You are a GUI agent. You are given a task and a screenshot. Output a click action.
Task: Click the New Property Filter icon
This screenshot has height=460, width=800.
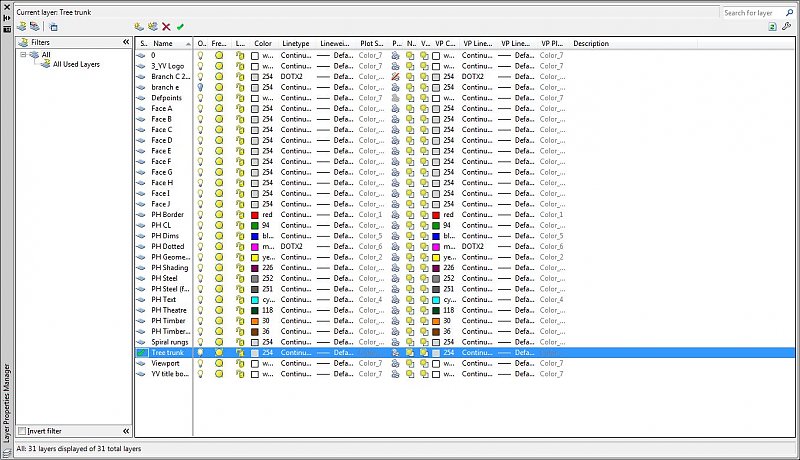(x=21, y=27)
